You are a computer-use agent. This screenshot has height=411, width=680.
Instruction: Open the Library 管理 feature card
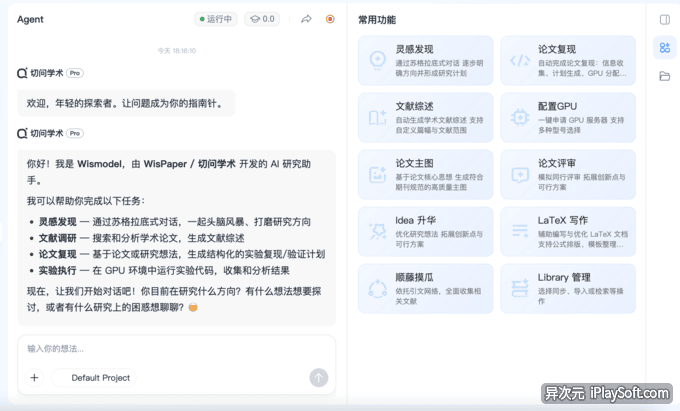click(x=568, y=289)
